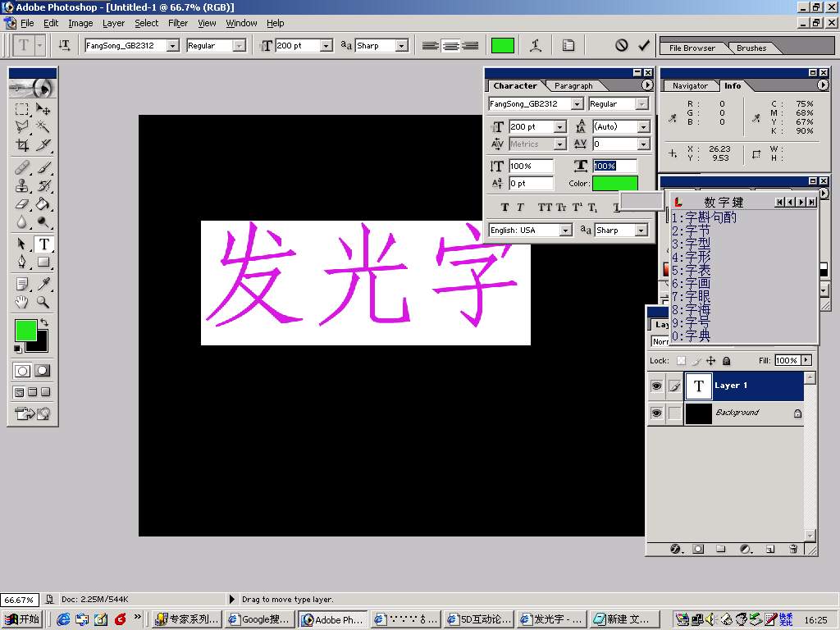Screen dimensions: 840x630
Task: Click the green foreground color swatch in toolbox
Action: point(25,330)
